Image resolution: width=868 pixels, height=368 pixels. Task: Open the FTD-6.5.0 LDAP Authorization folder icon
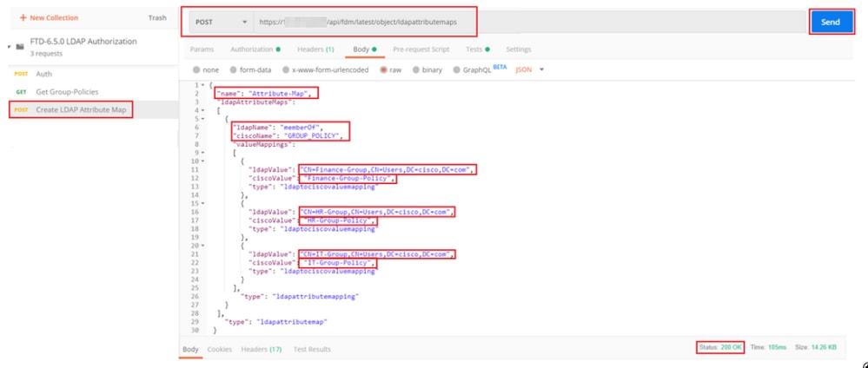pos(20,47)
